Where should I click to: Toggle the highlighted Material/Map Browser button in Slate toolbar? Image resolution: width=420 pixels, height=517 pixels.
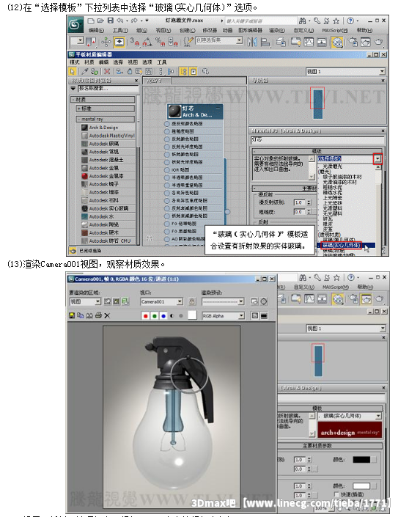194,71
